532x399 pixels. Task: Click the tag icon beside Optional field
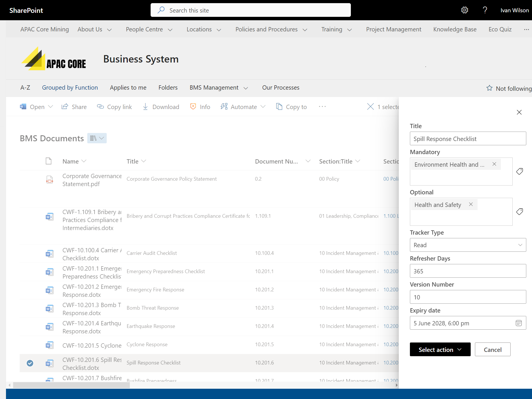pyautogui.click(x=519, y=211)
